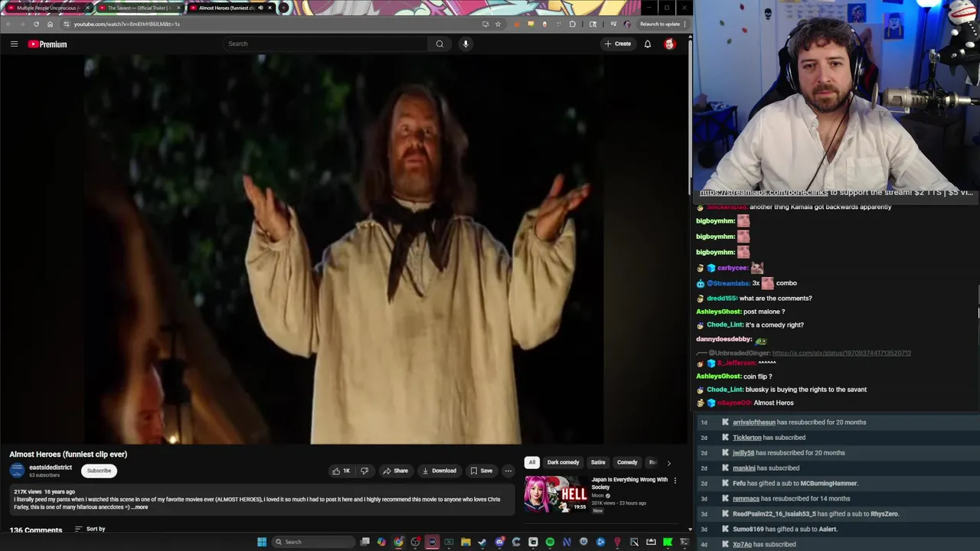This screenshot has height=551, width=980.
Task: Click the YouTube search magnifier button
Action: [439, 44]
